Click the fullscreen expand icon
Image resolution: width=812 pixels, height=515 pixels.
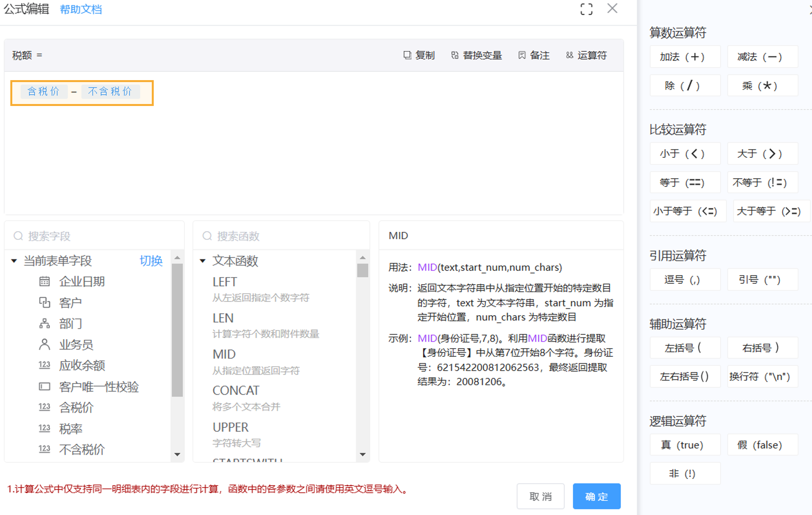tap(586, 9)
